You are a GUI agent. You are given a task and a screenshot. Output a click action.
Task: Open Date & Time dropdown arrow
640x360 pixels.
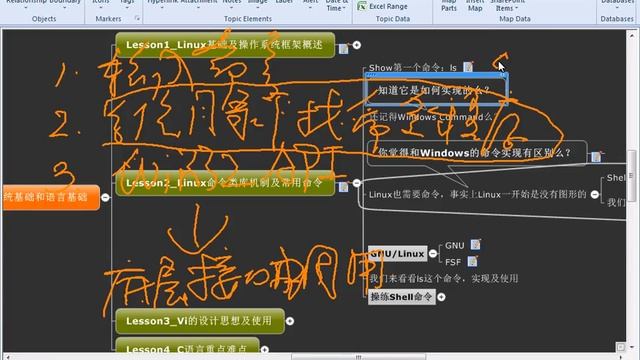click(x=345, y=8)
